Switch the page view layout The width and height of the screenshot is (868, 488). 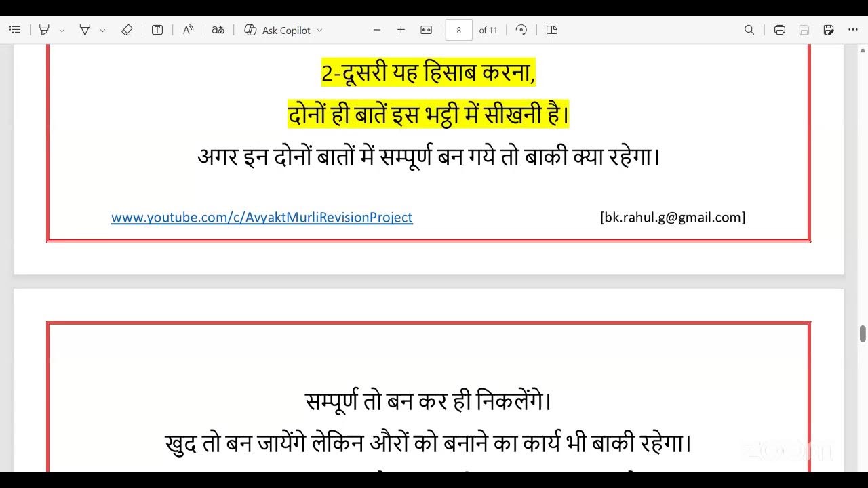(x=552, y=30)
